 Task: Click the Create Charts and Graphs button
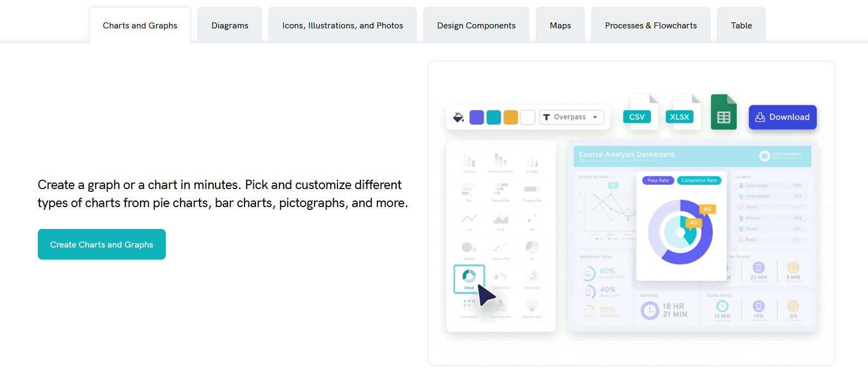coord(101,244)
